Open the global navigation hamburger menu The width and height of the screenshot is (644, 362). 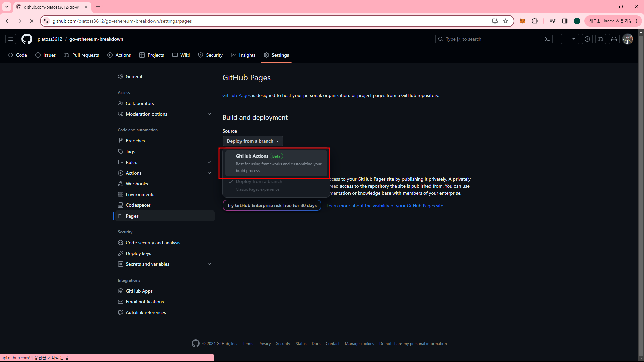coord(11,39)
